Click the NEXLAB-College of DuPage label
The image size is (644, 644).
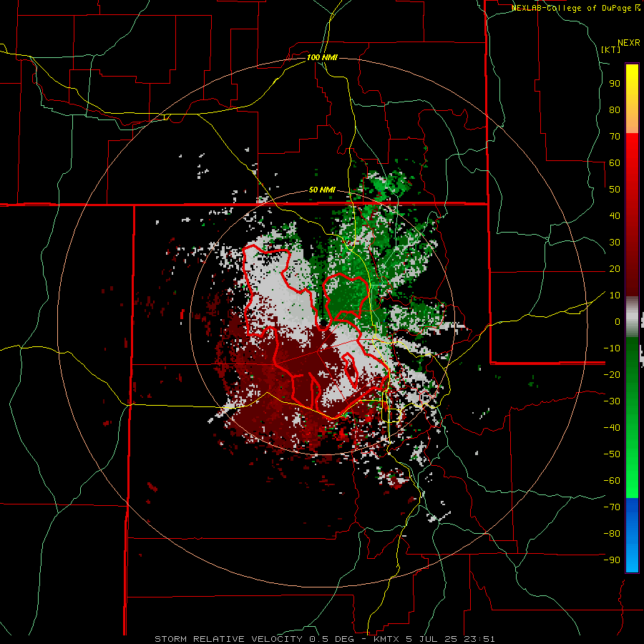(x=575, y=8)
